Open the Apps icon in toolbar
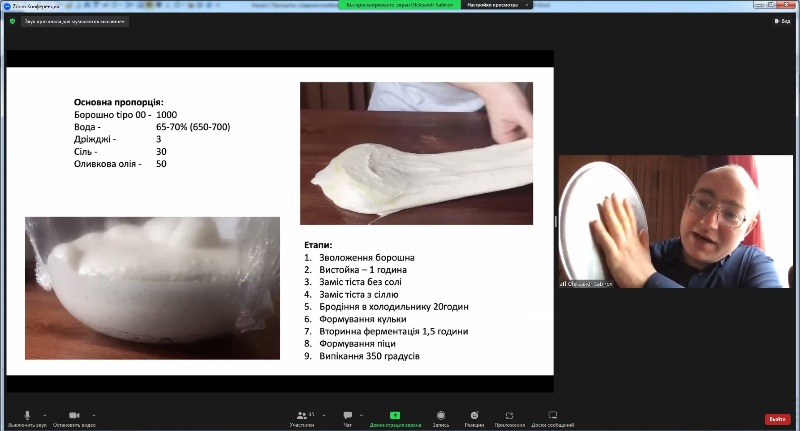800x431 pixels. 509,419
